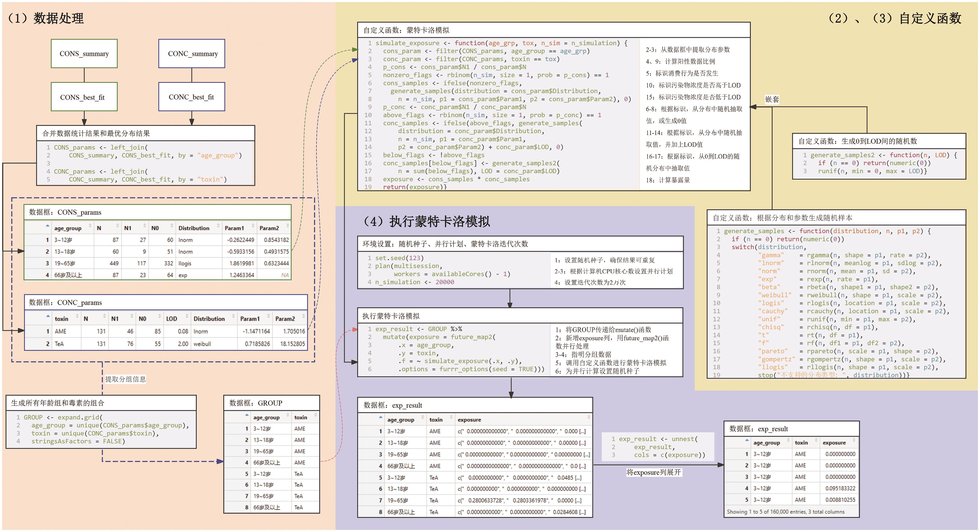Click the '提取分组信息' label
The image size is (980, 532).
125,379
